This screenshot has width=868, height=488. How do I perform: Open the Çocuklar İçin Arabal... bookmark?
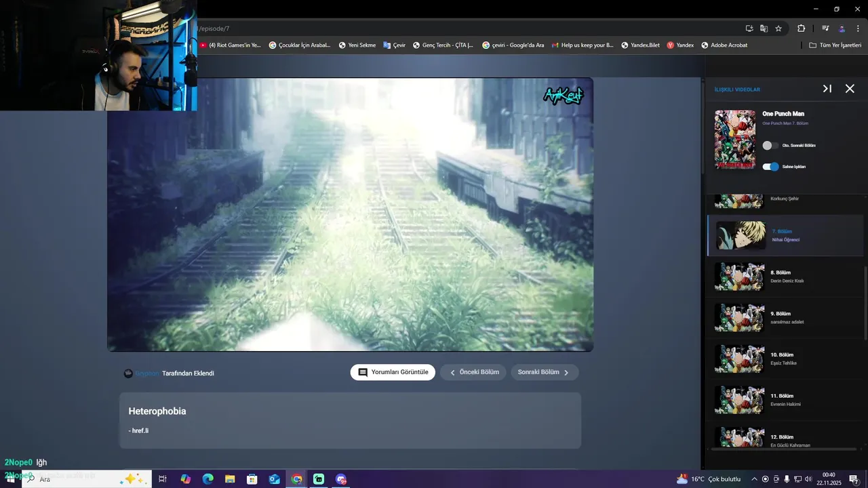300,45
